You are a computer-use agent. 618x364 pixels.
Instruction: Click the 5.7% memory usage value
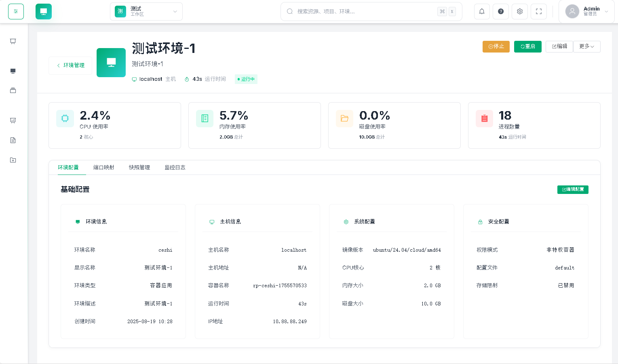tap(234, 116)
